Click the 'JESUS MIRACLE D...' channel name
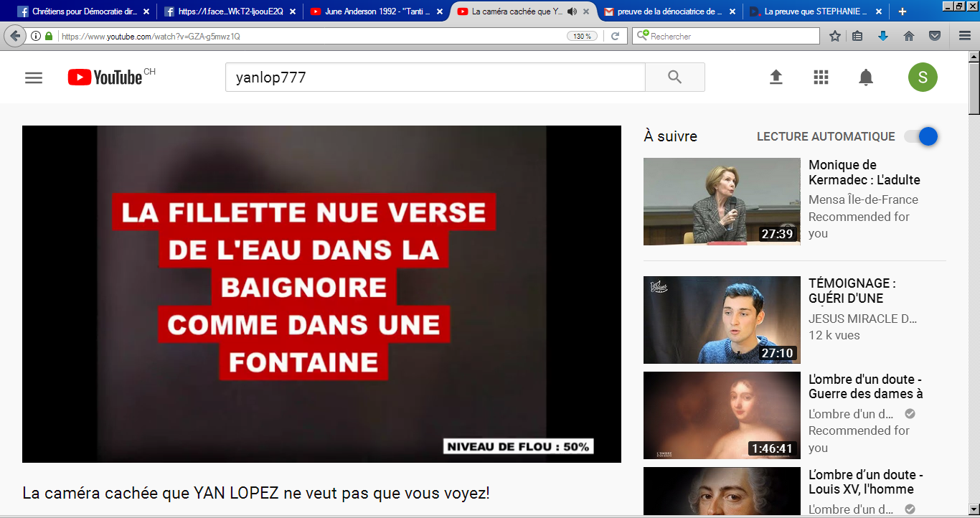The width and height of the screenshot is (980, 518). [x=862, y=318]
